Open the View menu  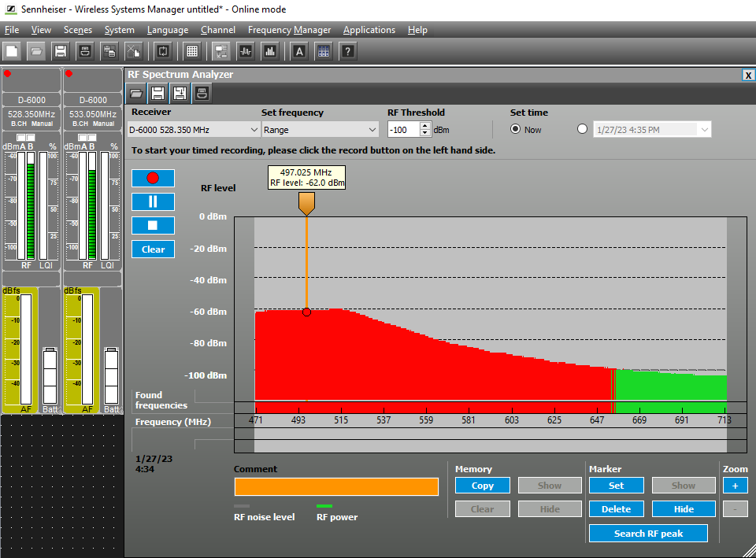coord(41,30)
